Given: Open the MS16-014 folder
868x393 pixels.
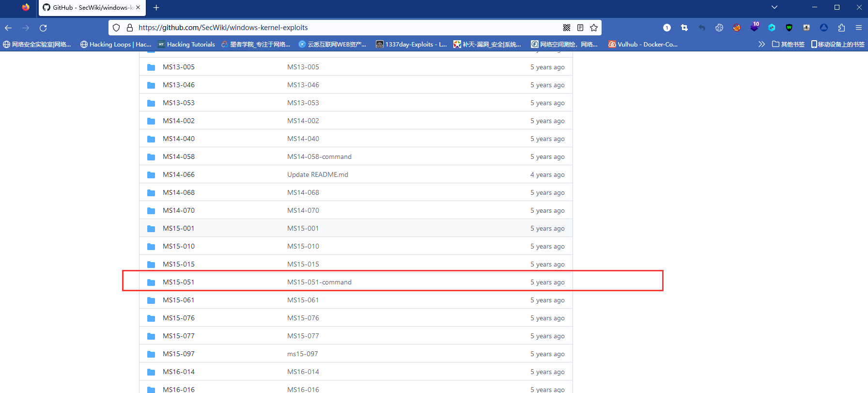Looking at the screenshot, I should click(x=179, y=372).
